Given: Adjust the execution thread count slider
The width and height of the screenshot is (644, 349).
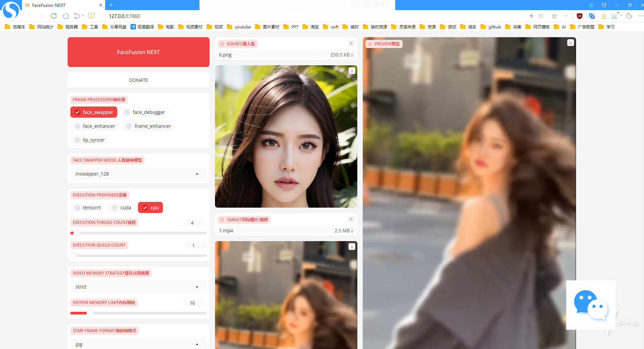Looking at the screenshot, I should (139, 233).
